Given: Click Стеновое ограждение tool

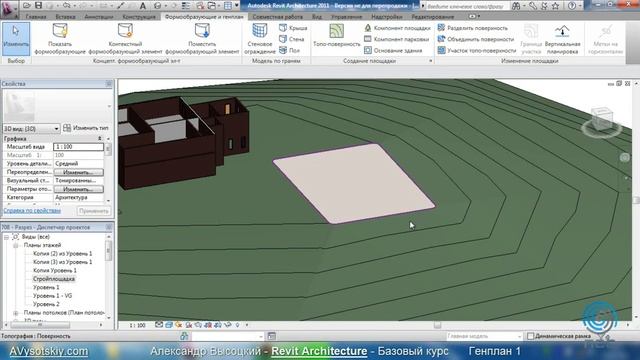Looking at the screenshot, I should point(260,39).
